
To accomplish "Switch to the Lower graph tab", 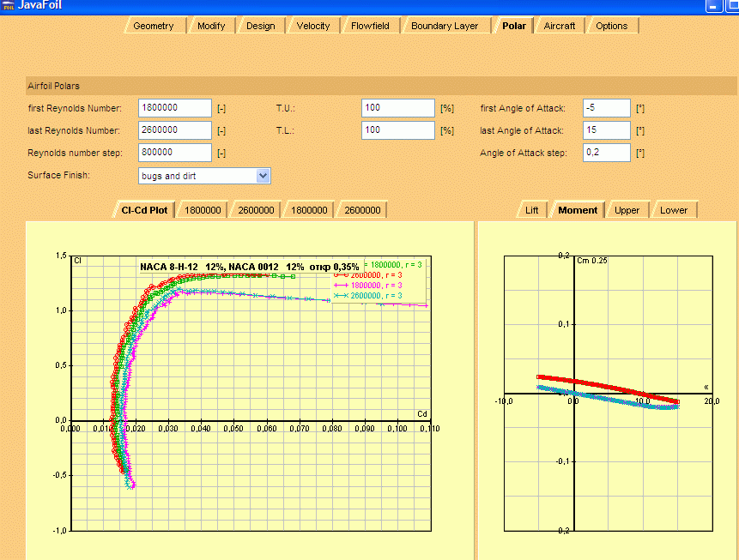I will tap(674, 210).
